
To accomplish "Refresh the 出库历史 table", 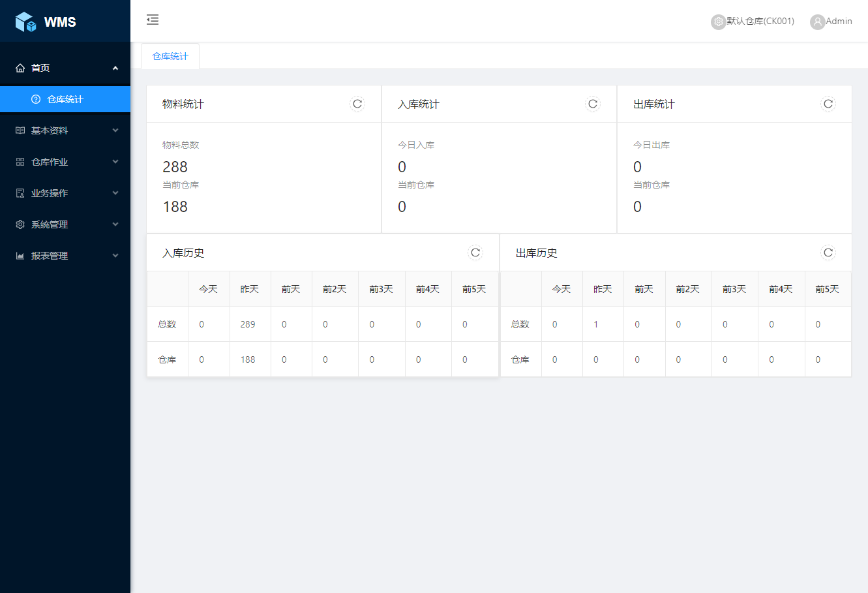I will click(828, 252).
